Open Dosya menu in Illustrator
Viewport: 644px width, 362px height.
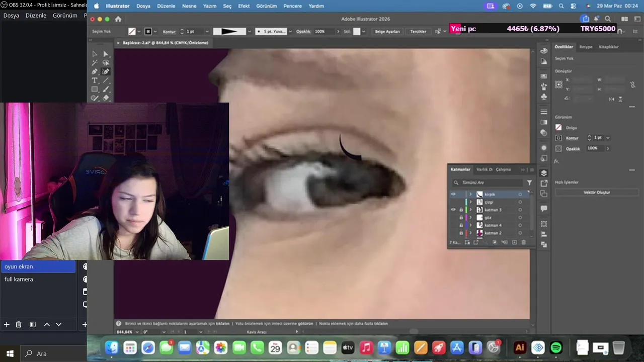click(143, 6)
